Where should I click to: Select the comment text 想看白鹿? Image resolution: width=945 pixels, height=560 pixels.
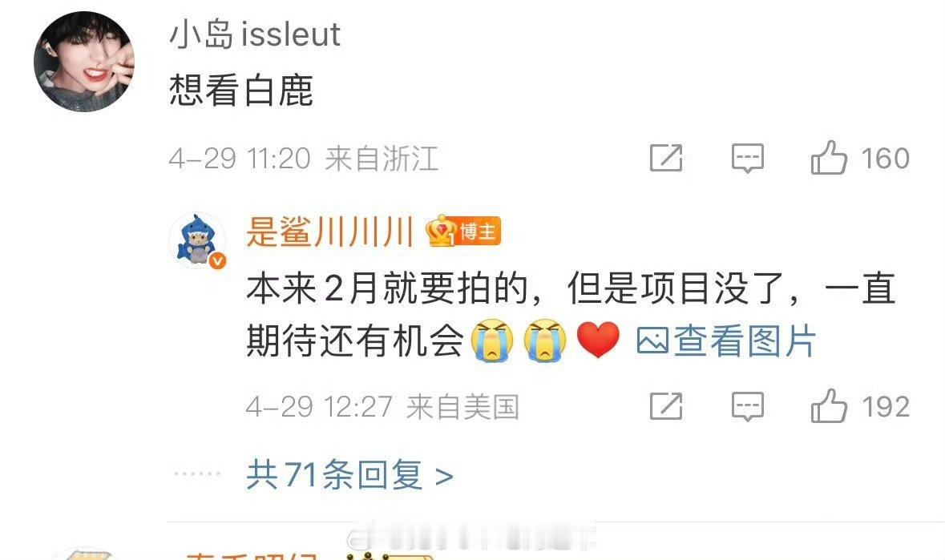[241, 91]
